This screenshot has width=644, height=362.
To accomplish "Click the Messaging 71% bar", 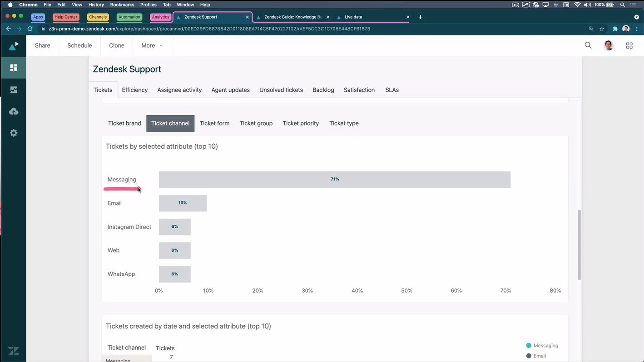I will (335, 180).
